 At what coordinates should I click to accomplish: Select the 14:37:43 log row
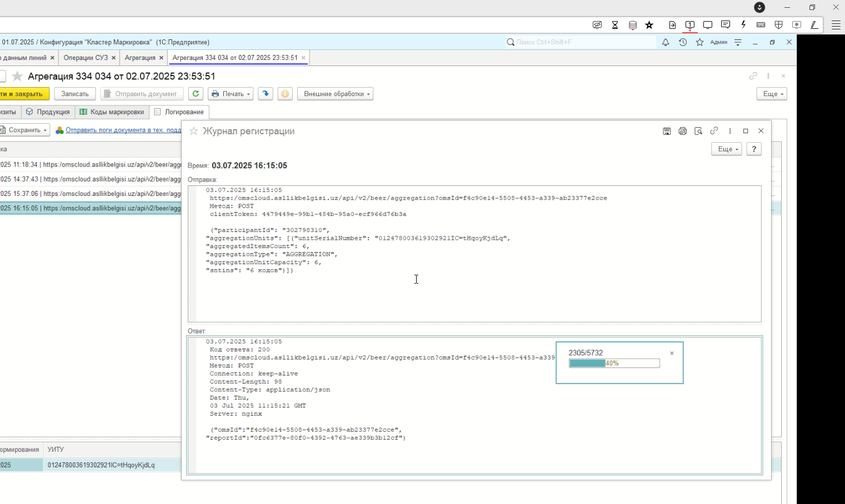click(x=91, y=179)
